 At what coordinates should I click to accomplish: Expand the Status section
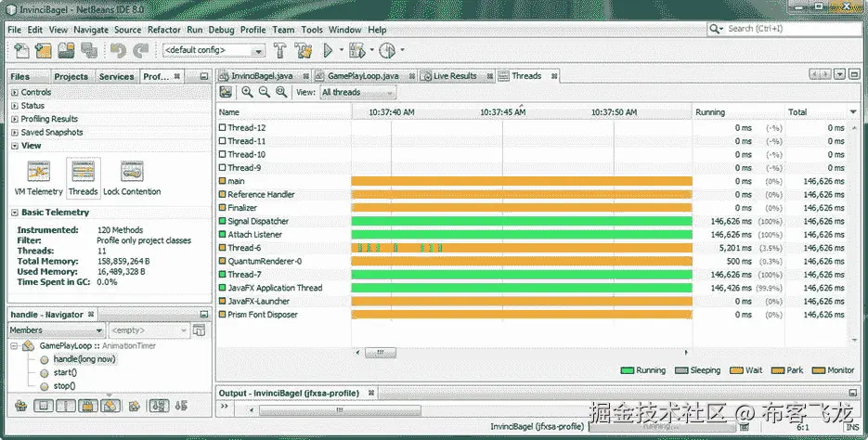[15, 106]
